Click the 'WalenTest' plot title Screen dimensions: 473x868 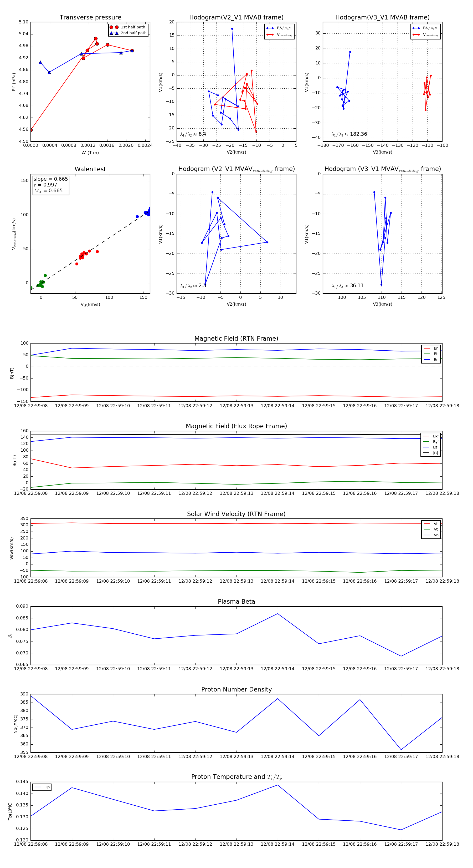tap(90, 169)
